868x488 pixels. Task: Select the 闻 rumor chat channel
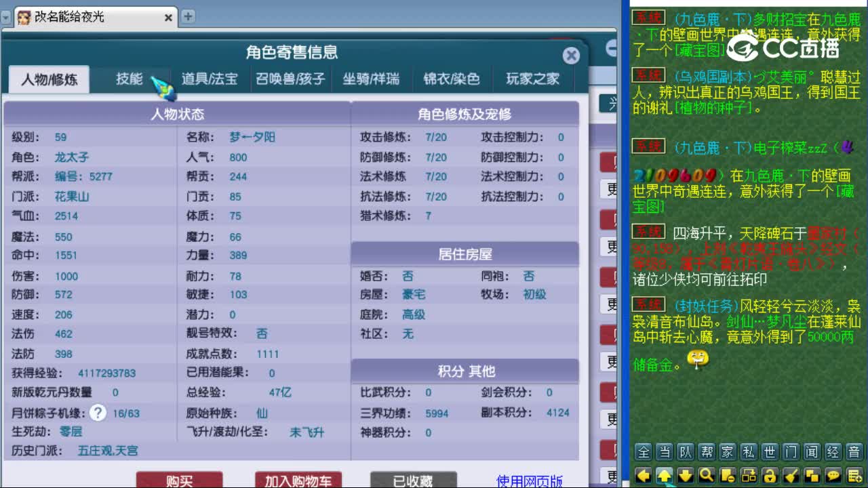[812, 452]
